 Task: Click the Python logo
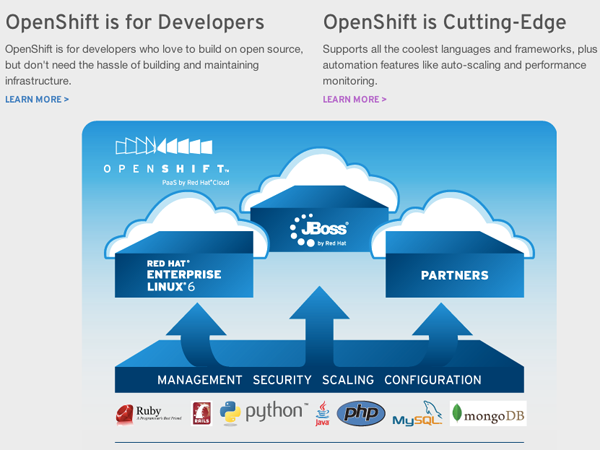click(x=264, y=412)
